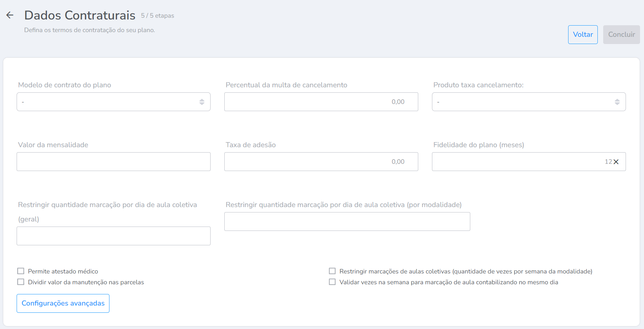Toggle Restringir marcações de aulas coletivas checkbox
Screen dimensions: 644x329
click(x=332, y=271)
